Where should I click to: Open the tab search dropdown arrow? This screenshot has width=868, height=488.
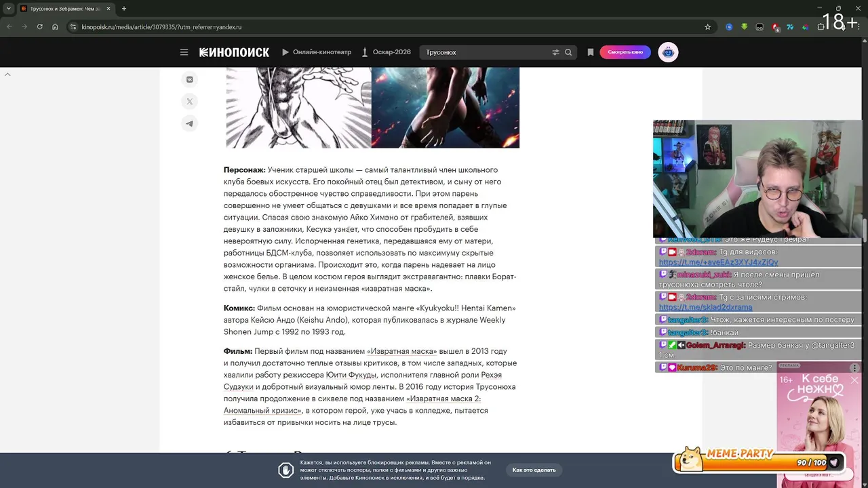click(x=8, y=9)
